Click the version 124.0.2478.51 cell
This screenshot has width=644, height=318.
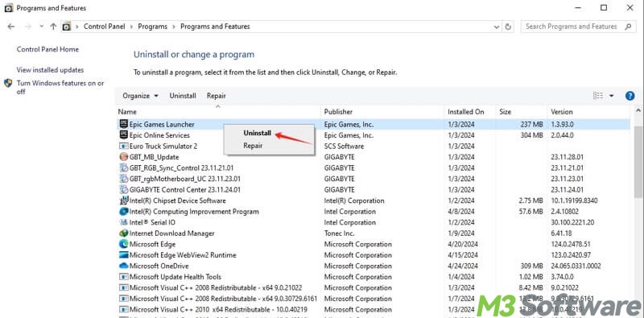[571, 244]
